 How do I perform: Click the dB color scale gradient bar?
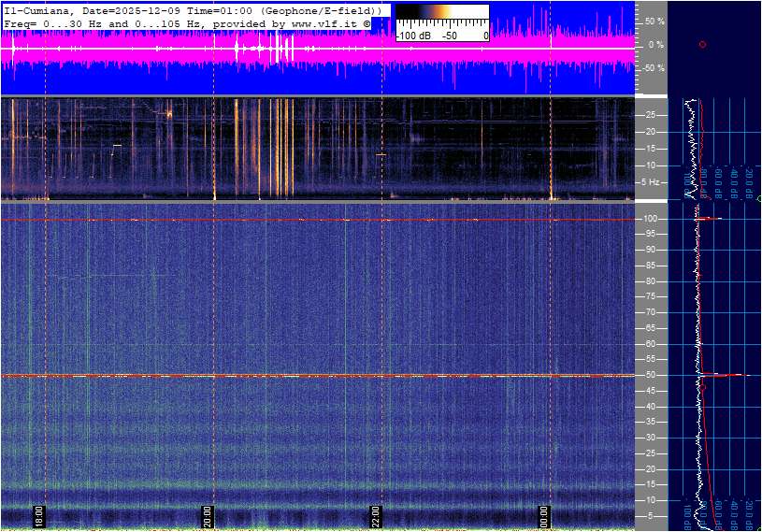click(441, 17)
